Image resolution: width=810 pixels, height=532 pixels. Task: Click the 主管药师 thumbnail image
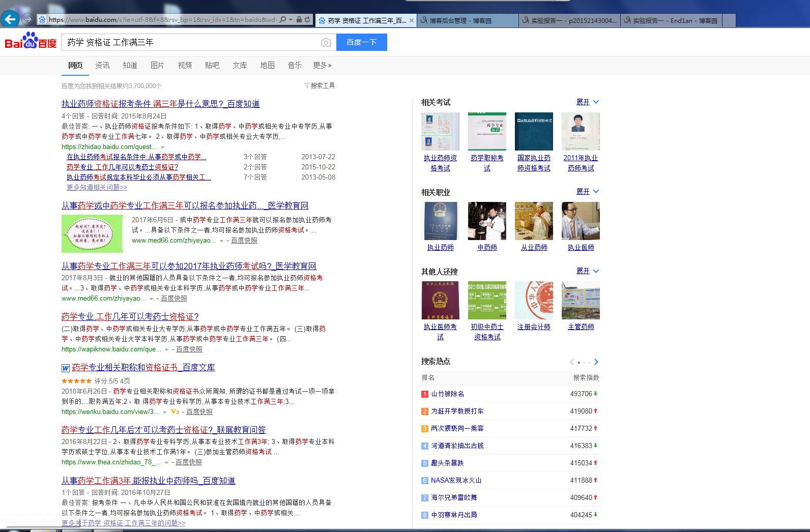(581, 300)
